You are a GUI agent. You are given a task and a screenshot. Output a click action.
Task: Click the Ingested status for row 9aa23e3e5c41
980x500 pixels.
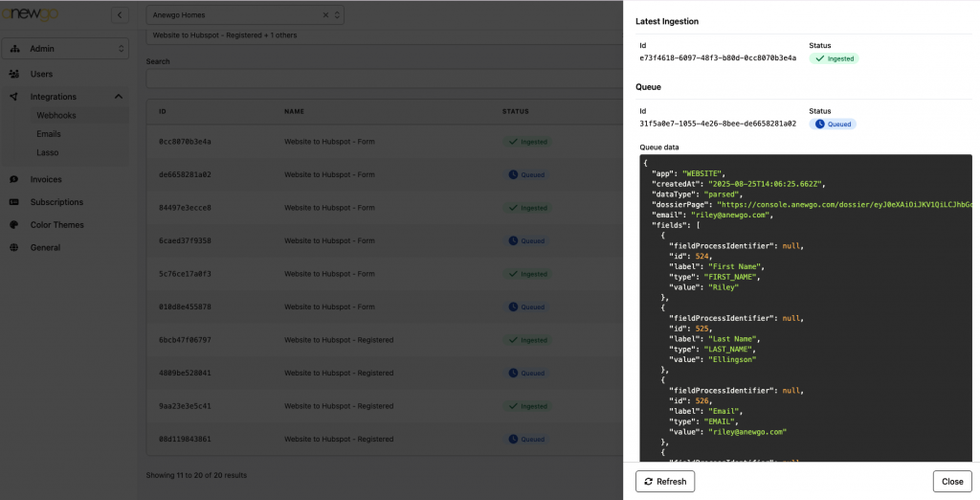528,406
